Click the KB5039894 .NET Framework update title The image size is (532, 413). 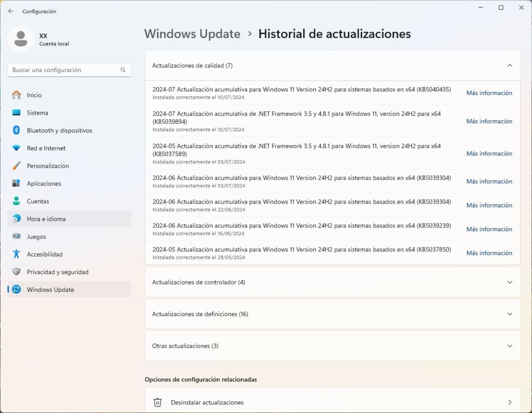coord(296,117)
